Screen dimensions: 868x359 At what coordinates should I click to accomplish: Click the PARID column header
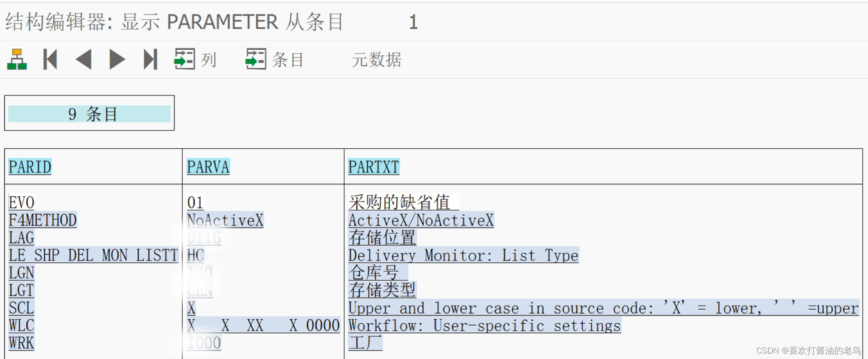30,167
